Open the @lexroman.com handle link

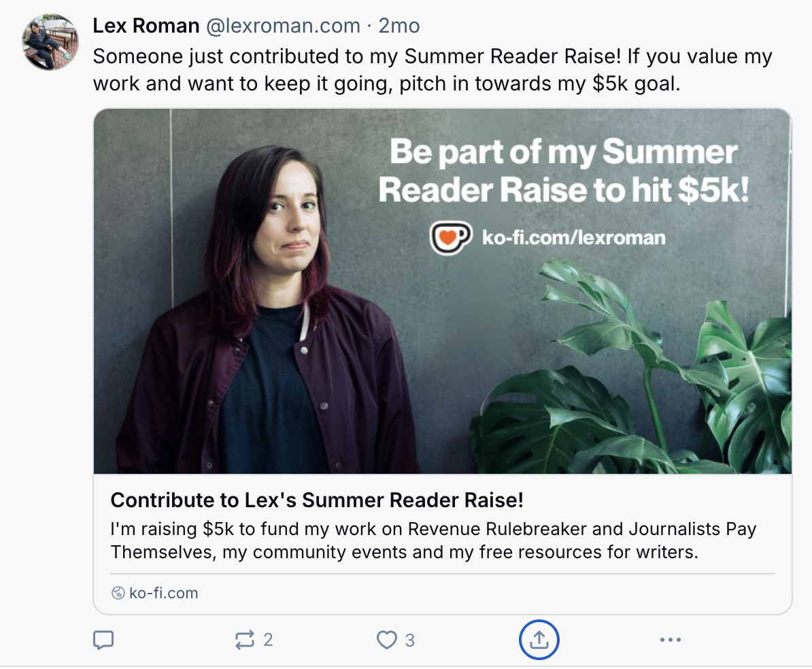click(283, 25)
